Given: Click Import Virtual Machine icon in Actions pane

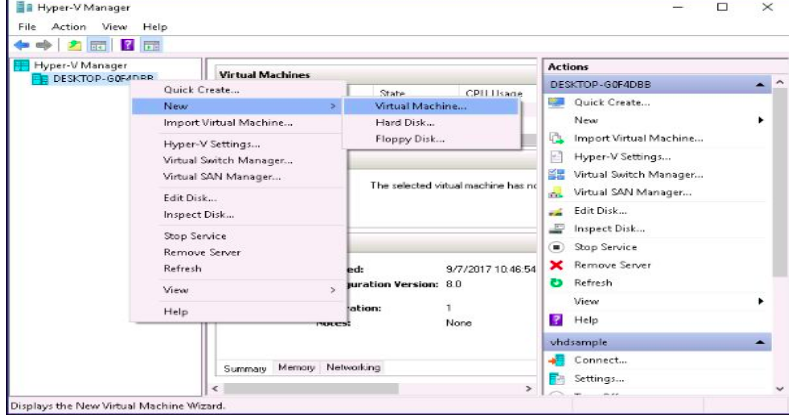Looking at the screenshot, I should pos(559,138).
